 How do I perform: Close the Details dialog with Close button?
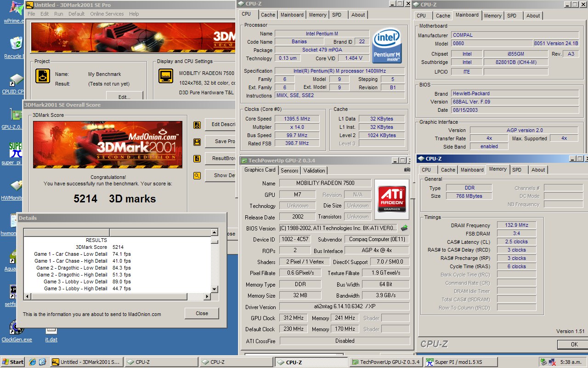click(x=202, y=313)
